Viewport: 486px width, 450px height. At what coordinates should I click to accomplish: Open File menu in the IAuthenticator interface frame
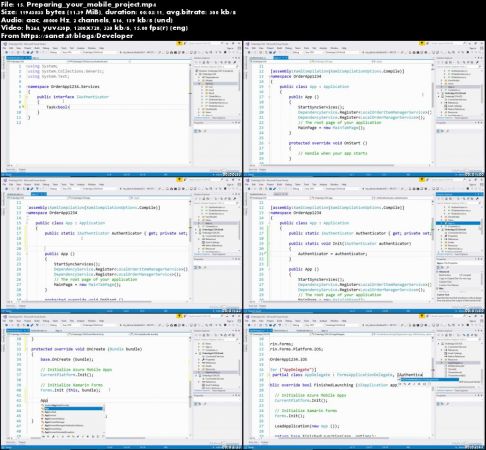tap(5, 48)
